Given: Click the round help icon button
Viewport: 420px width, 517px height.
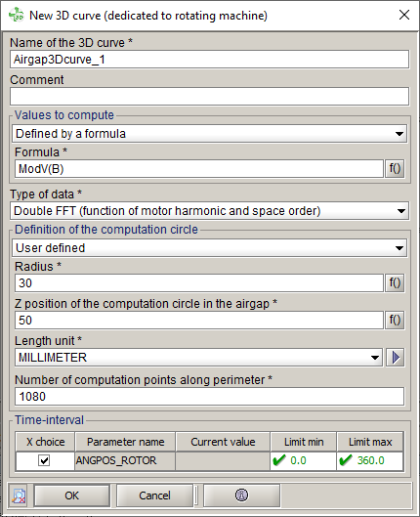Looking at the screenshot, I should point(241,495).
